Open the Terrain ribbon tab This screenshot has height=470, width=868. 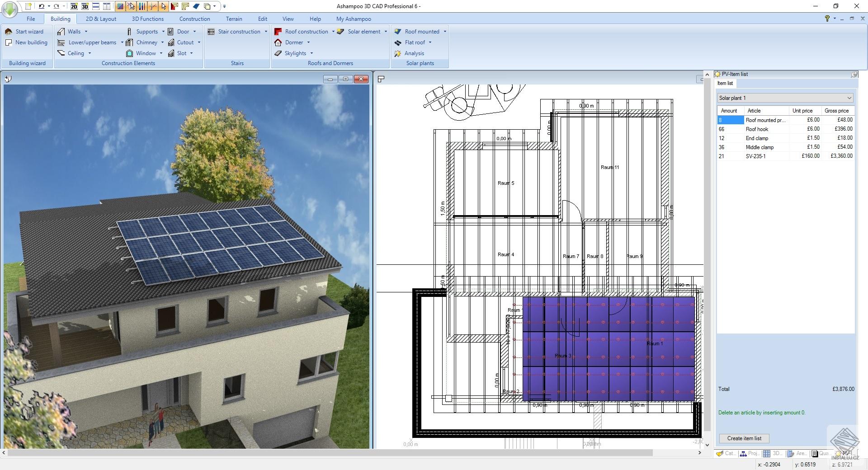click(x=234, y=19)
